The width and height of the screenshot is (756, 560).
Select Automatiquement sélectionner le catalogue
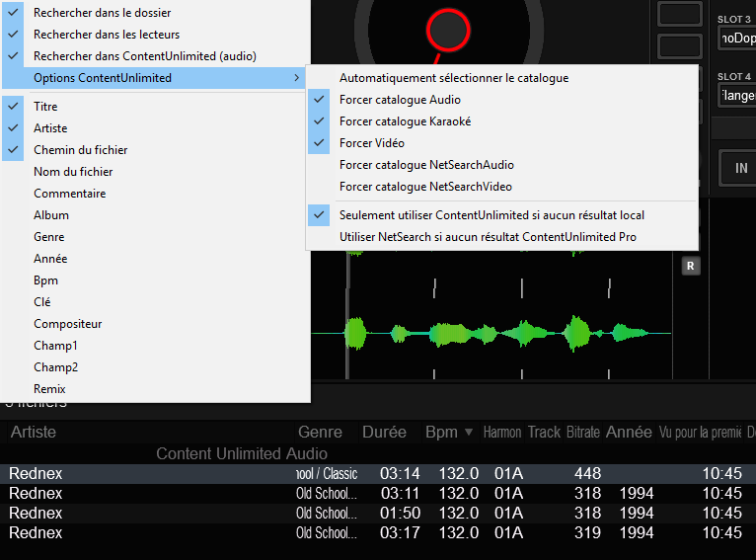point(502,78)
